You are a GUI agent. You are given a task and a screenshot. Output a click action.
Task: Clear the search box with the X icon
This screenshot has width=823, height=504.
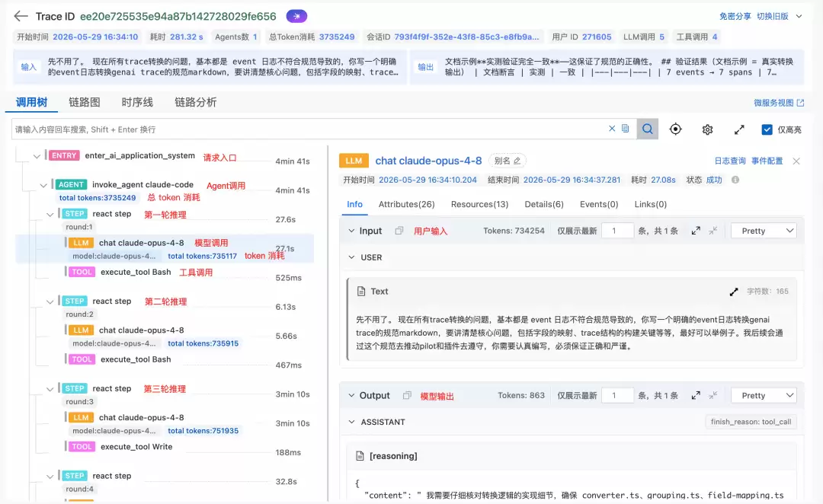612,129
